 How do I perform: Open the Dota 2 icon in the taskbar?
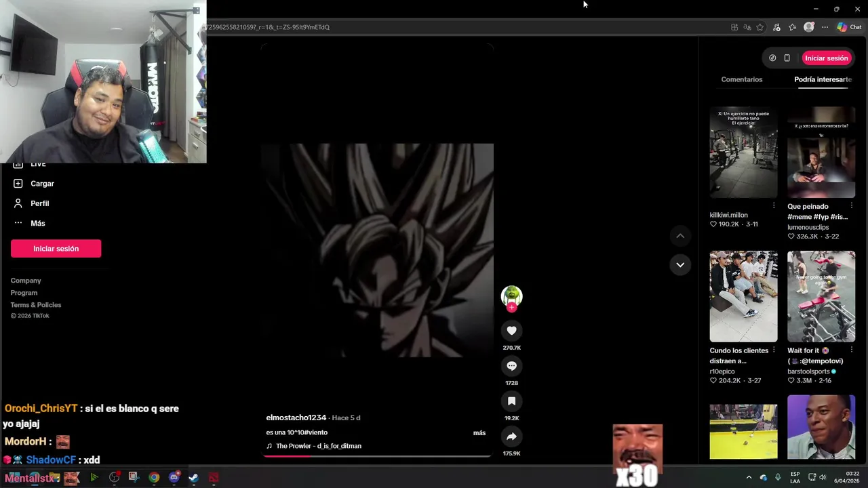click(214, 477)
